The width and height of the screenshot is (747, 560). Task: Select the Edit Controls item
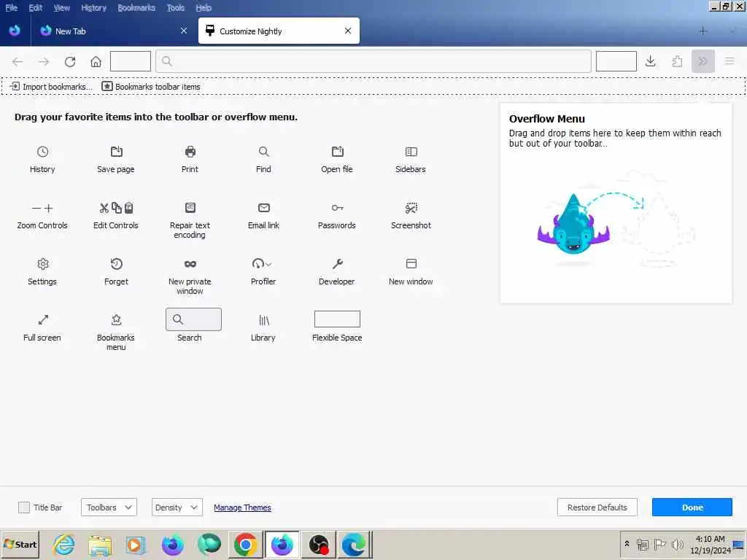116,216
